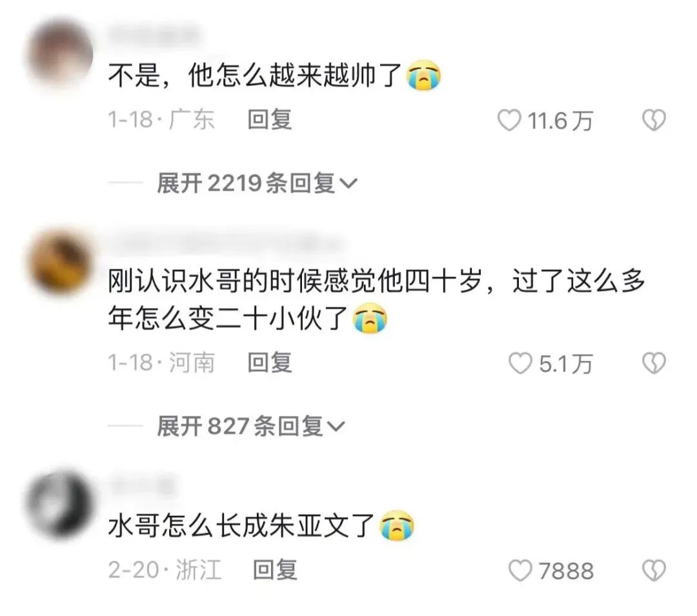
Task: Open third commenter's dark avatar profile
Action: tap(59, 504)
